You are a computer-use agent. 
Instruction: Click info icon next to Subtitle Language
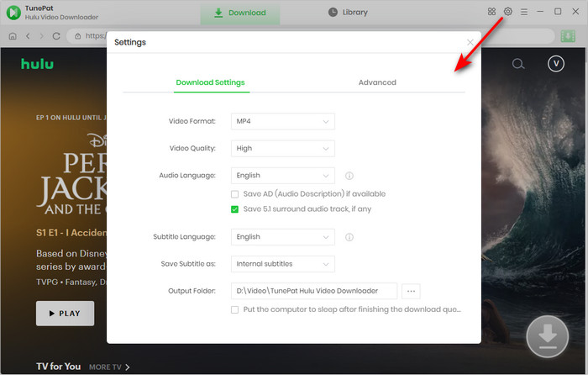(x=349, y=237)
